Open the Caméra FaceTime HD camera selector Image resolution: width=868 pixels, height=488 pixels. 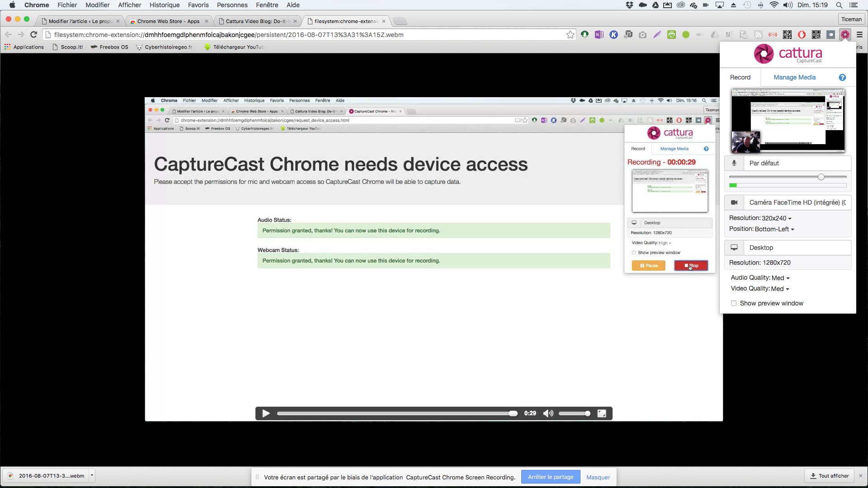click(x=797, y=202)
